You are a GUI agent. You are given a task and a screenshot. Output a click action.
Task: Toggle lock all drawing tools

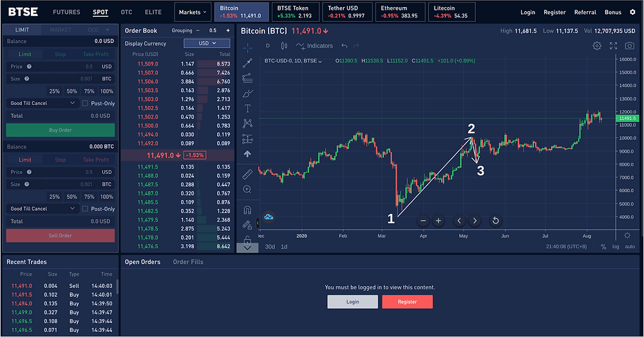click(x=247, y=239)
